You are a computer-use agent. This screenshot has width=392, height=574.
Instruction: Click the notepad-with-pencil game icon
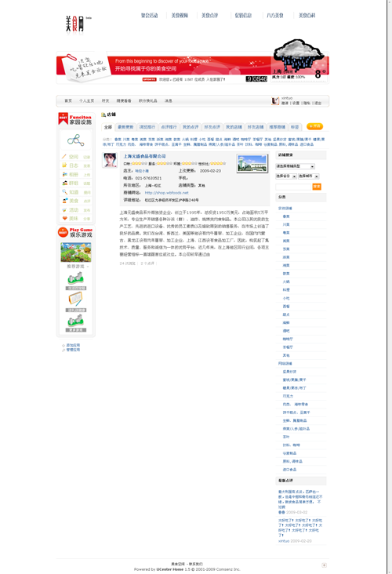75,300
